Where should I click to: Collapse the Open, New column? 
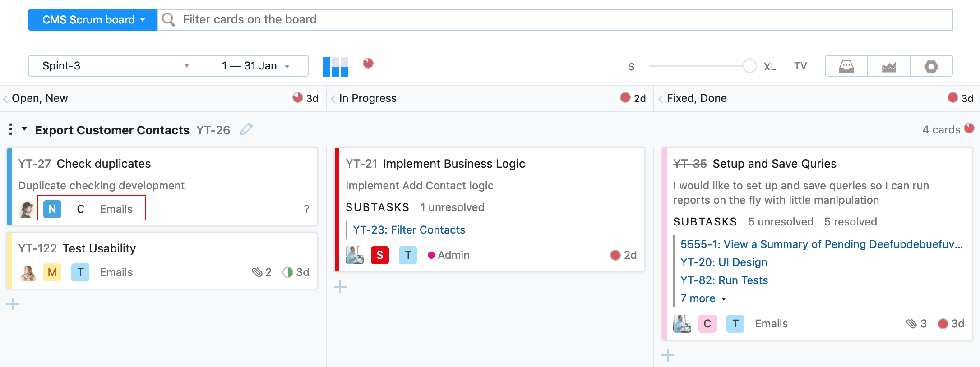click(x=5, y=99)
